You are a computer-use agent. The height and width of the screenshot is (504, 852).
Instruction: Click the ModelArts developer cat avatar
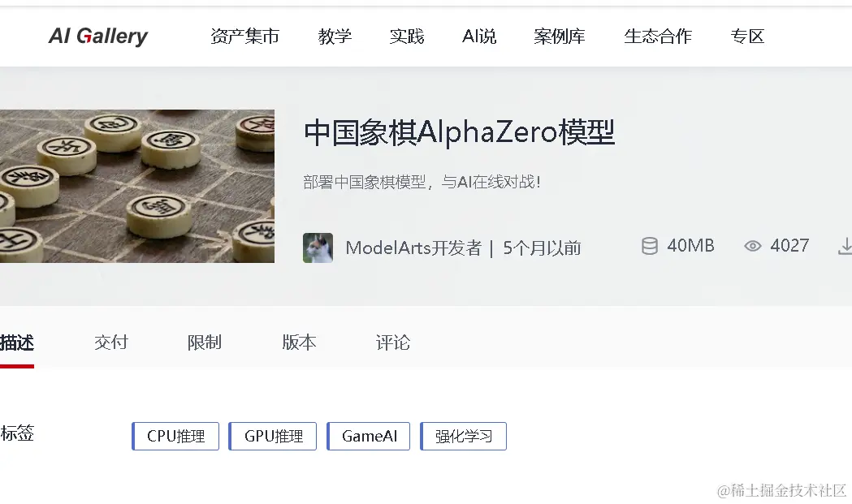tap(318, 248)
